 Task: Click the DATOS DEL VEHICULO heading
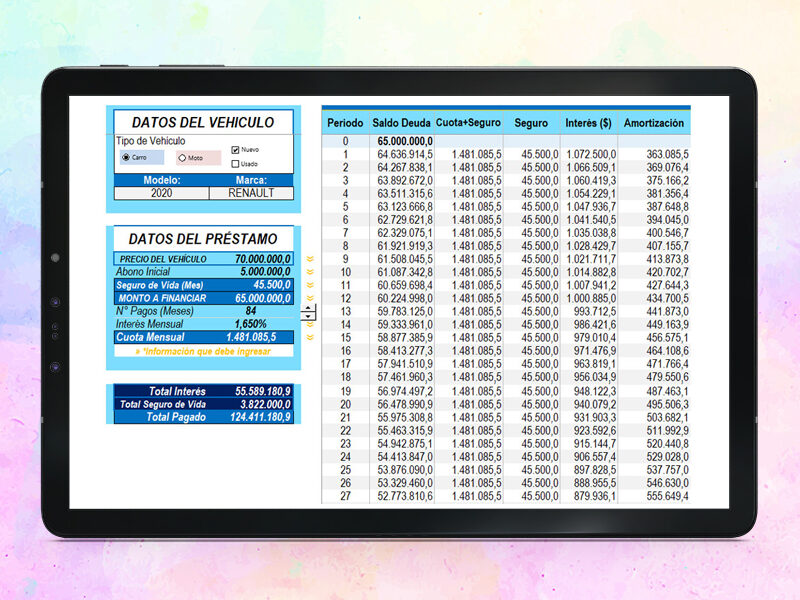(x=203, y=122)
